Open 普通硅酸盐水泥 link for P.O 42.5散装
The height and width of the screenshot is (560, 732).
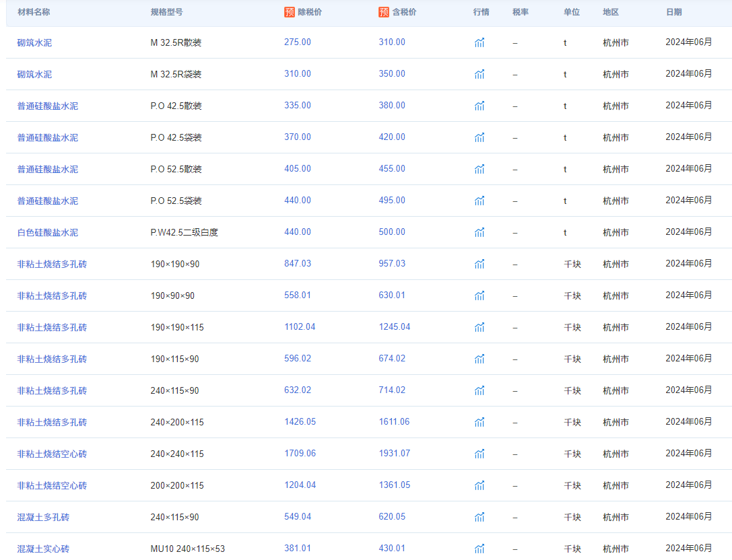pos(48,106)
